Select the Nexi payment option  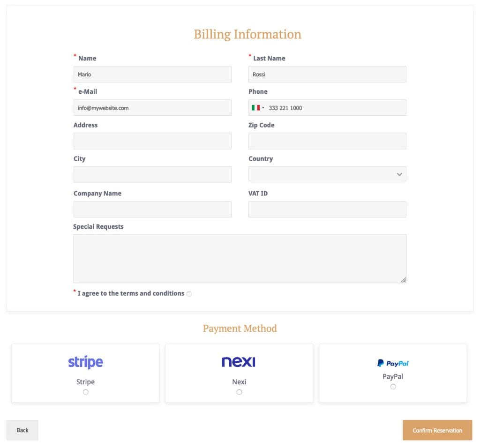point(239,392)
